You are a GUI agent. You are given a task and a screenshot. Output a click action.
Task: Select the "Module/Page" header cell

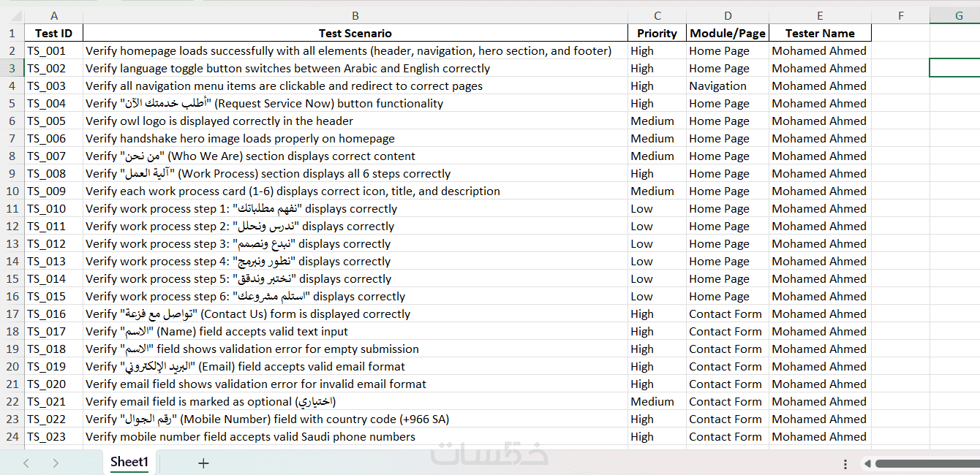coord(727,34)
